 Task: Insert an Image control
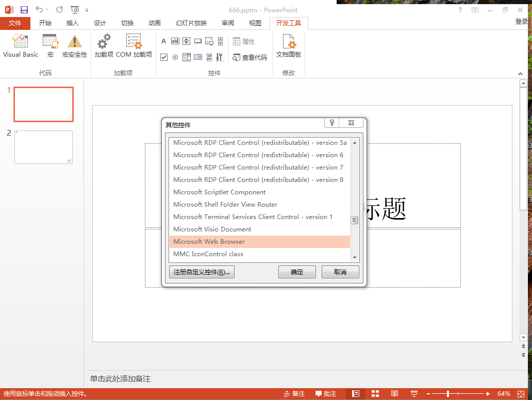pyautogui.click(x=209, y=41)
